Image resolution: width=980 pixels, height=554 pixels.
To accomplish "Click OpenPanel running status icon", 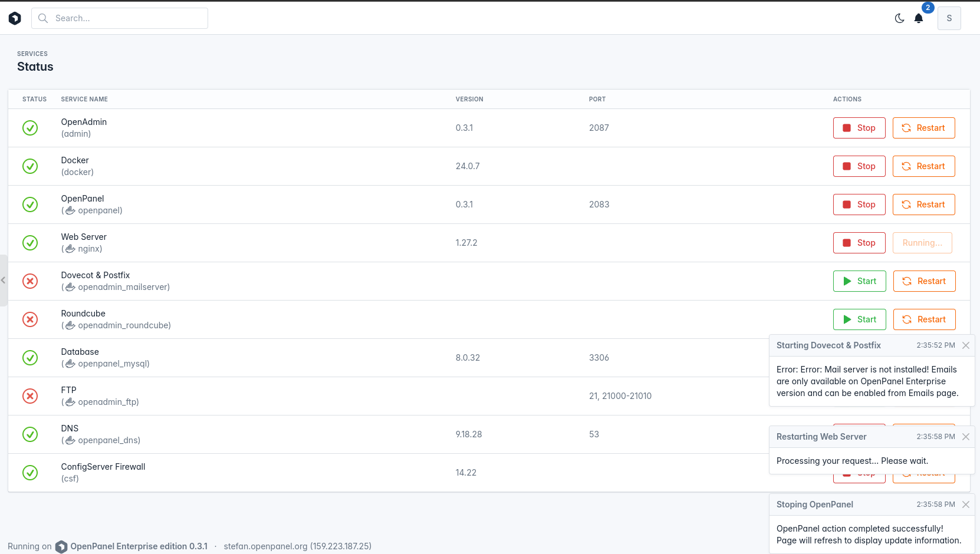I will pos(30,205).
